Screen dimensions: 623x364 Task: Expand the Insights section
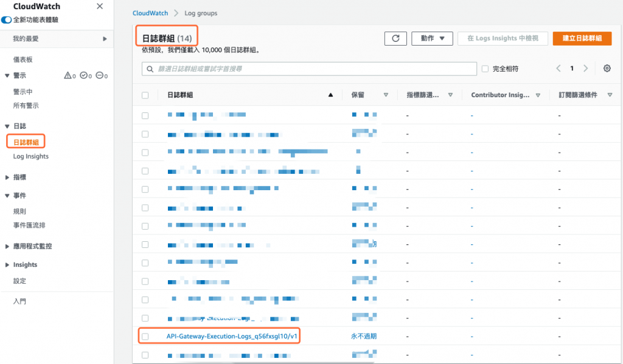point(7,265)
